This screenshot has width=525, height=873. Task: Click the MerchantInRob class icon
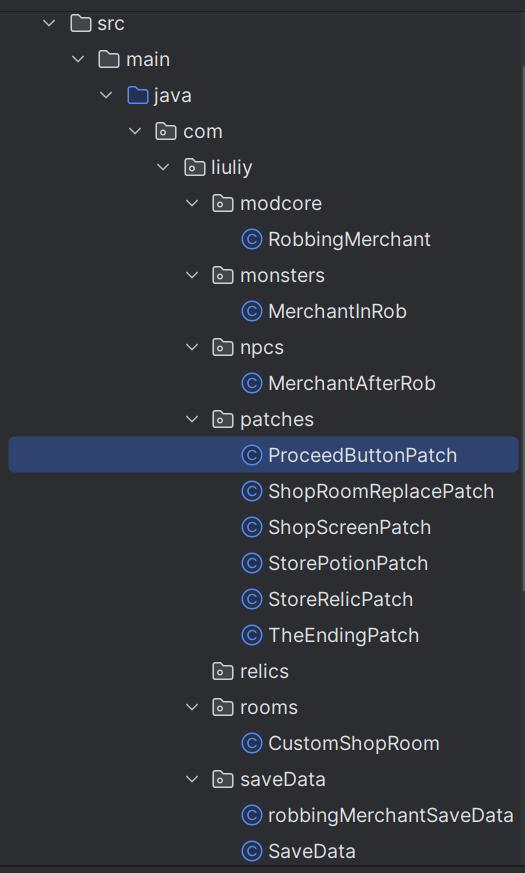[252, 311]
